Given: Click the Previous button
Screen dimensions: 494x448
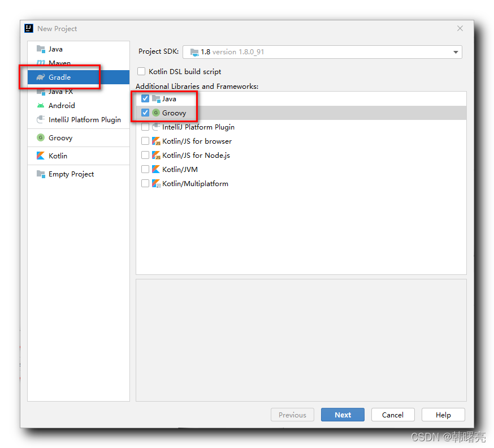Looking at the screenshot, I should (292, 415).
